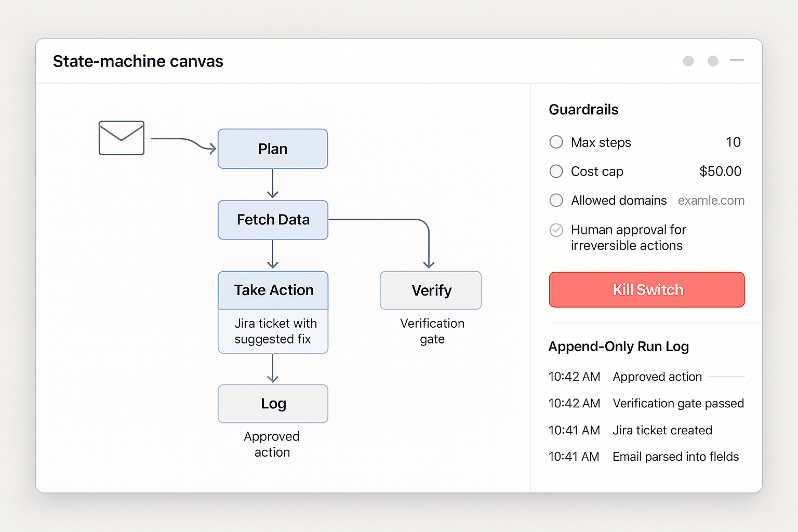Toggle the Allowed domains guardrail
The height and width of the screenshot is (532, 798).
556,200
